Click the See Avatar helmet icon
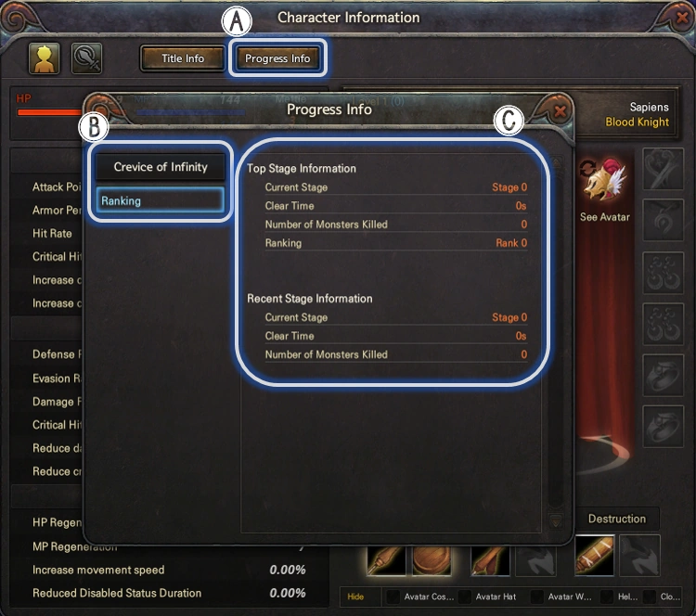The width and height of the screenshot is (696, 616). tap(604, 181)
